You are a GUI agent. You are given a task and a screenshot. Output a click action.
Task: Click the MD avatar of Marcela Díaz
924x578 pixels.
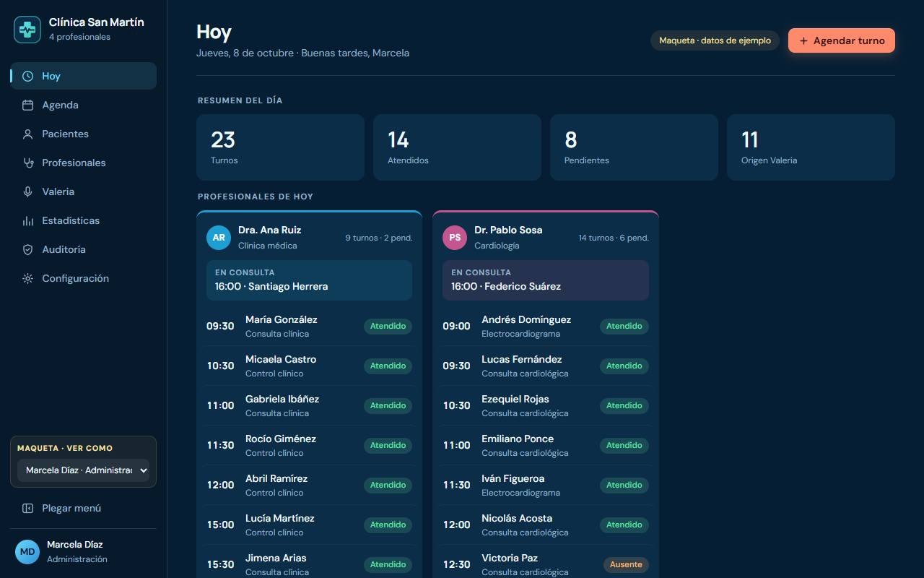[27, 551]
